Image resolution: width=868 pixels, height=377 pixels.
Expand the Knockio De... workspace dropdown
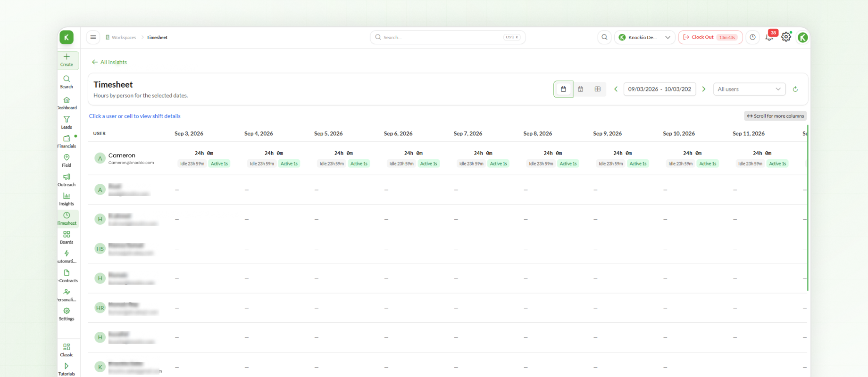pyautogui.click(x=644, y=37)
